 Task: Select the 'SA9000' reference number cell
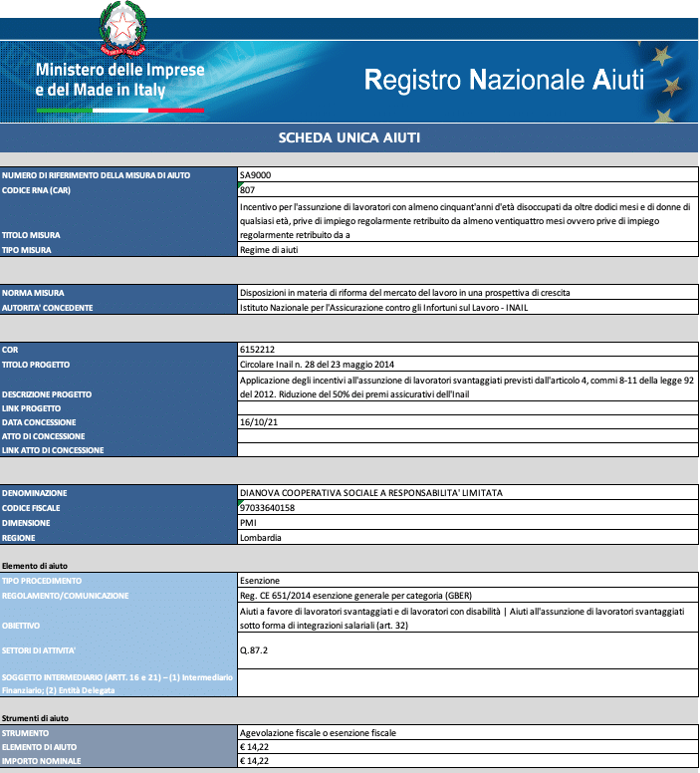click(x=468, y=174)
